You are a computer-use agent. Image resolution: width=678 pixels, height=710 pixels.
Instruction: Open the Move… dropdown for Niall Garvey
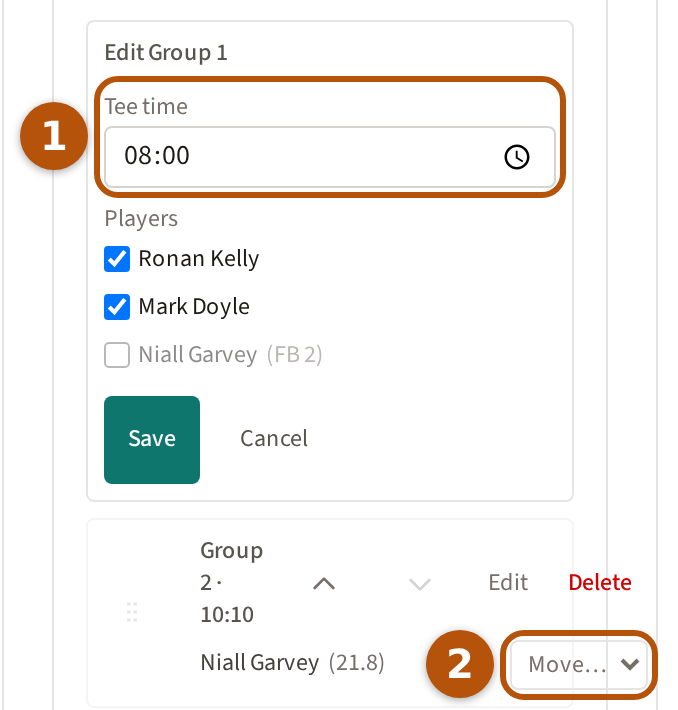click(x=579, y=664)
